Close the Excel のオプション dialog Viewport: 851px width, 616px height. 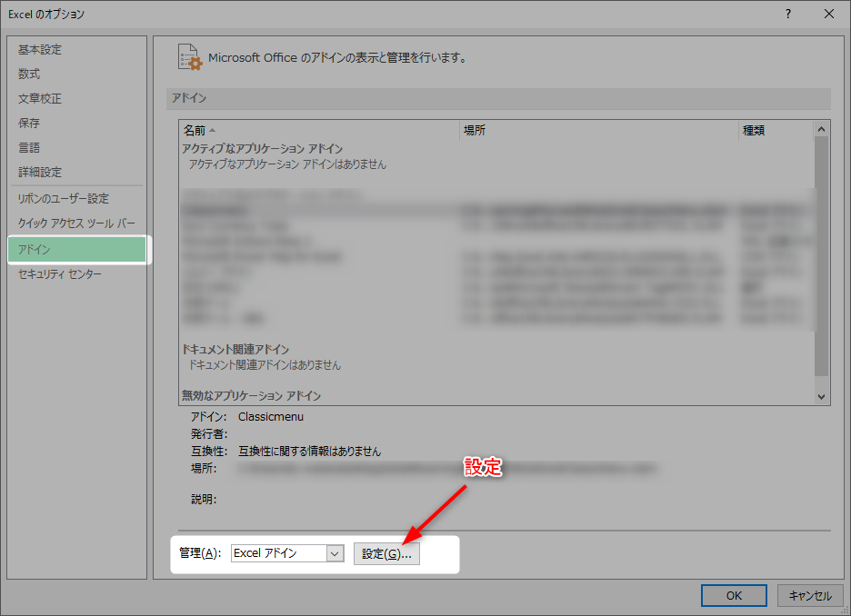[x=829, y=15]
